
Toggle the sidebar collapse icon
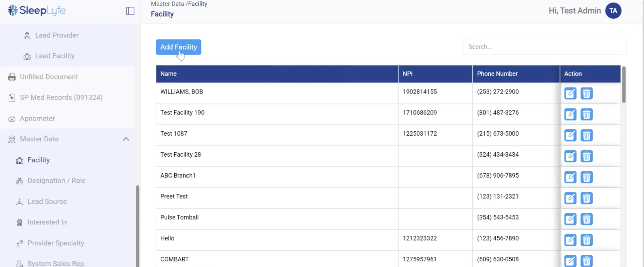click(130, 11)
